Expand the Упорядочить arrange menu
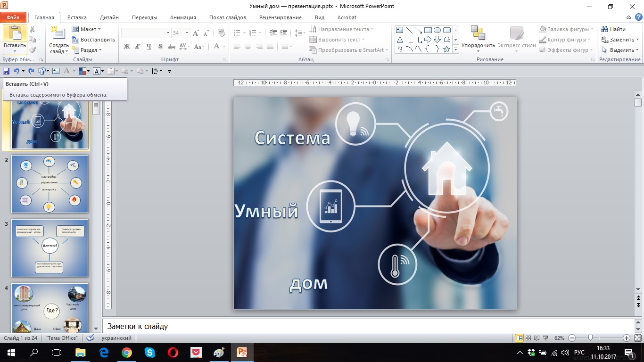 478,39
